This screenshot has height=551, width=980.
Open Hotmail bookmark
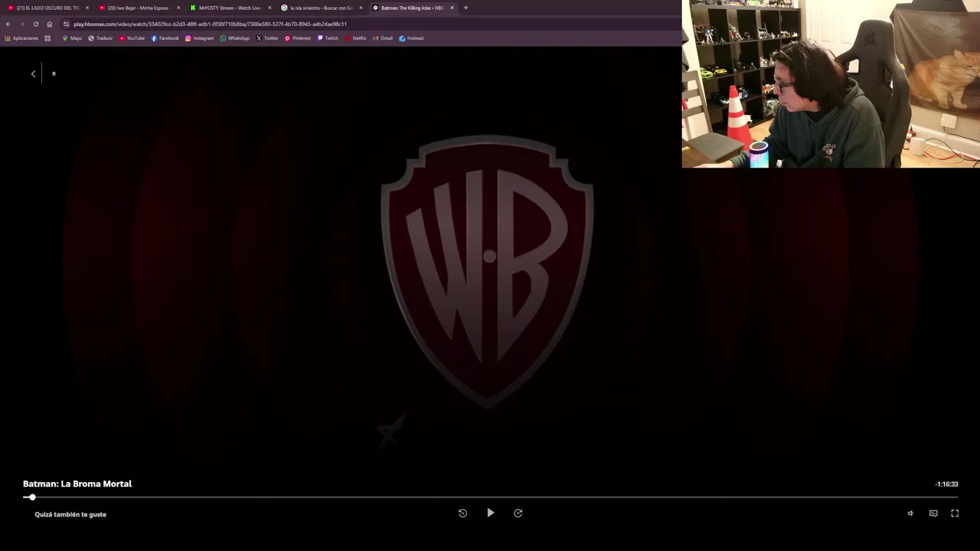[x=411, y=38]
